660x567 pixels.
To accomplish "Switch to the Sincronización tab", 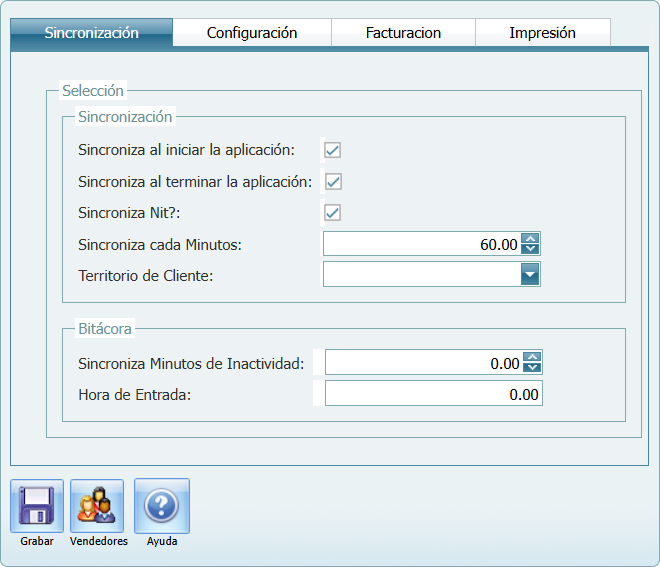I will (x=91, y=32).
